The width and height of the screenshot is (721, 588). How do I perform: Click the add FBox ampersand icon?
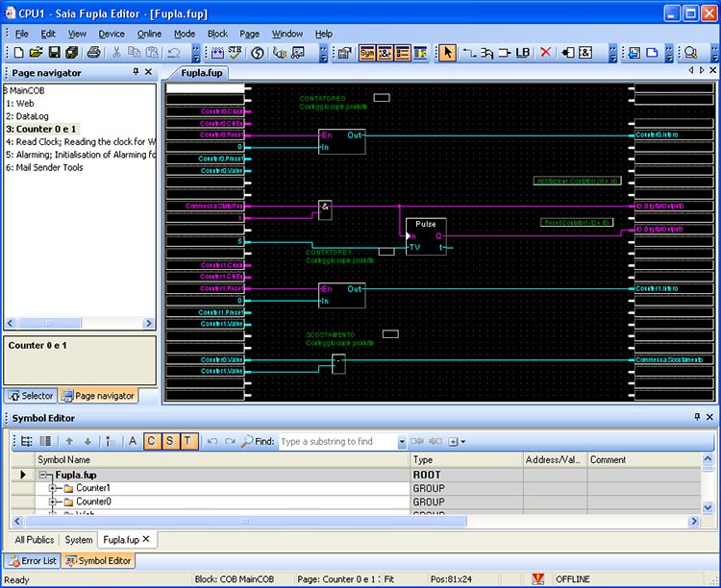tap(584, 53)
